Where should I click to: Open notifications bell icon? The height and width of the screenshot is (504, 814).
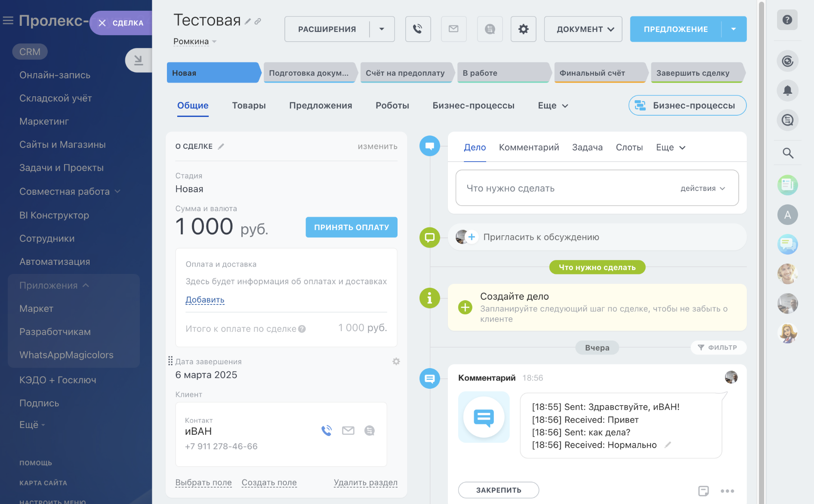tap(787, 91)
